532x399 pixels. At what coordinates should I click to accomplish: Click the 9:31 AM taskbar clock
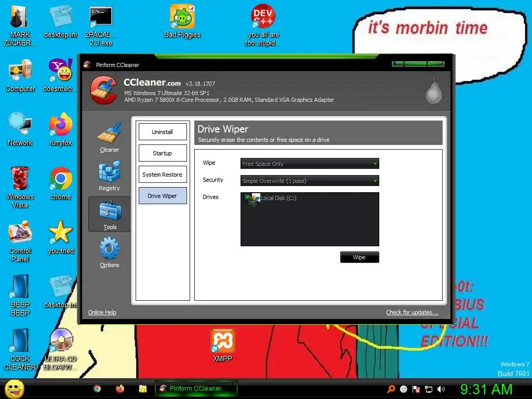(486, 389)
